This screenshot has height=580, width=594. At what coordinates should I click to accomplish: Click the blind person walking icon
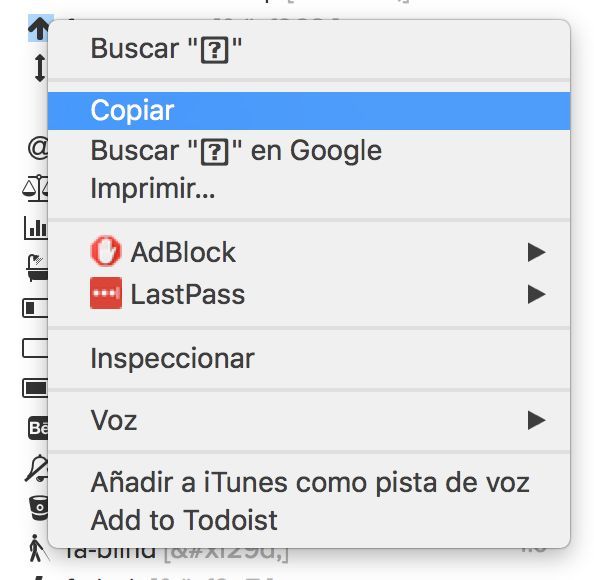pos(39,548)
